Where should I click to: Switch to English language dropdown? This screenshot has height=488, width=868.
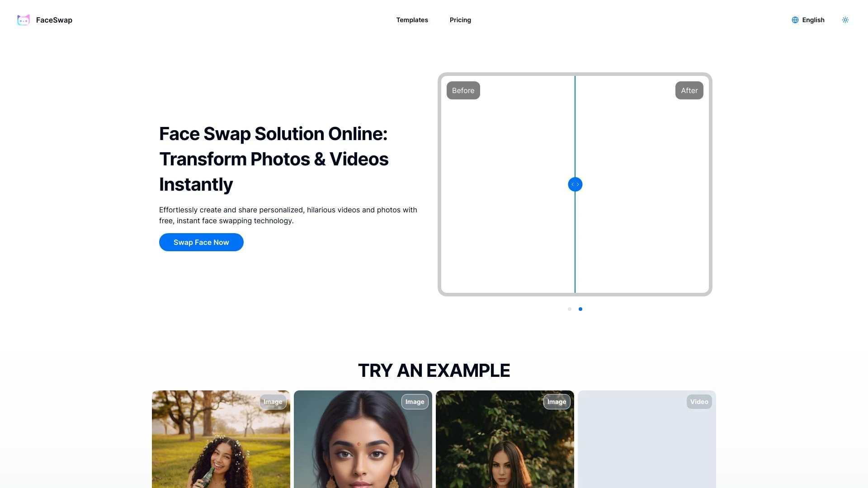click(x=808, y=20)
